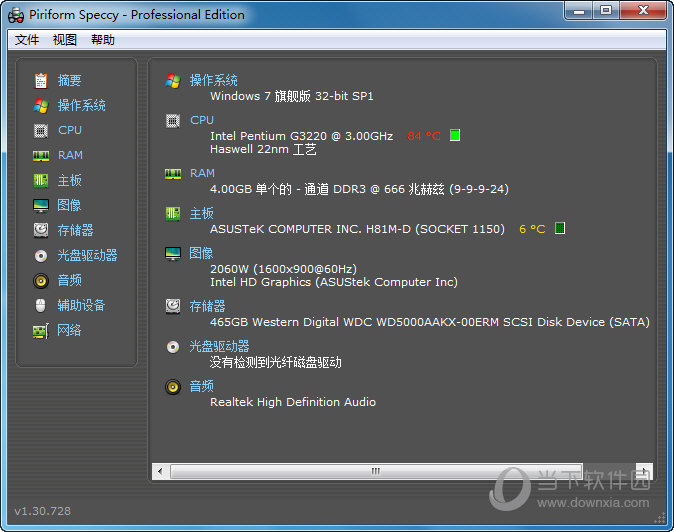Viewport: 674px width, 532px height.
Task: Click the 摘要 summary icon in sidebar
Action: [x=41, y=80]
